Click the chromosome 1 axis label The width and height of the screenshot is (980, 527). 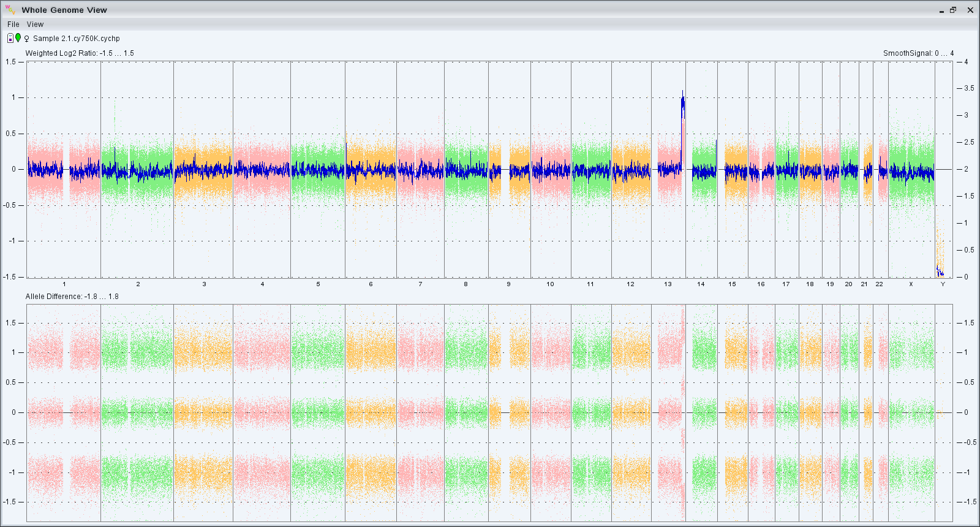coord(64,284)
